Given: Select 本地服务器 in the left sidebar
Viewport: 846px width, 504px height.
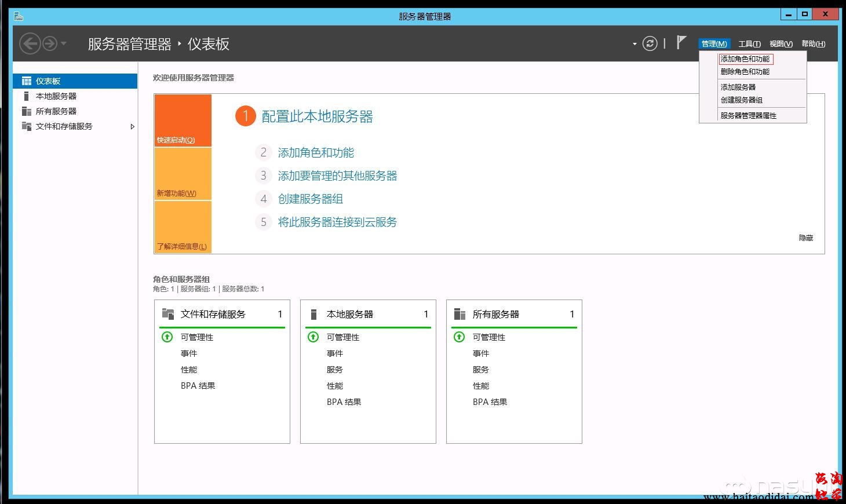Looking at the screenshot, I should click(x=56, y=96).
